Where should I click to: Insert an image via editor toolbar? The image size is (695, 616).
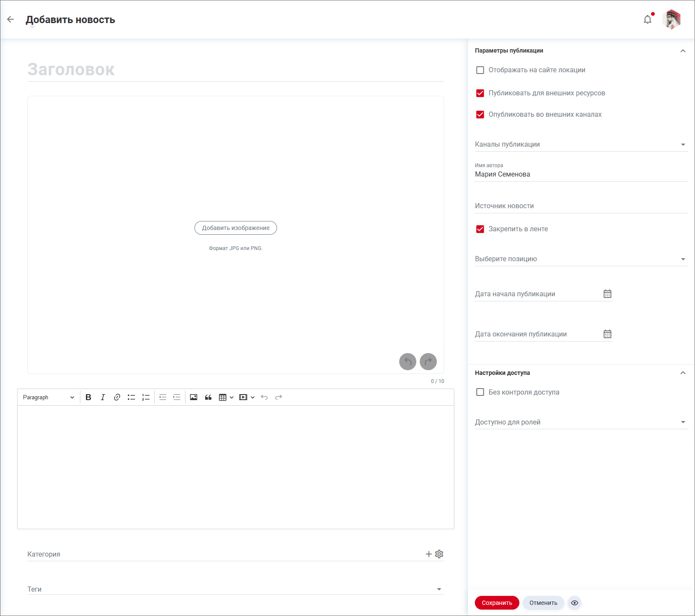194,397
